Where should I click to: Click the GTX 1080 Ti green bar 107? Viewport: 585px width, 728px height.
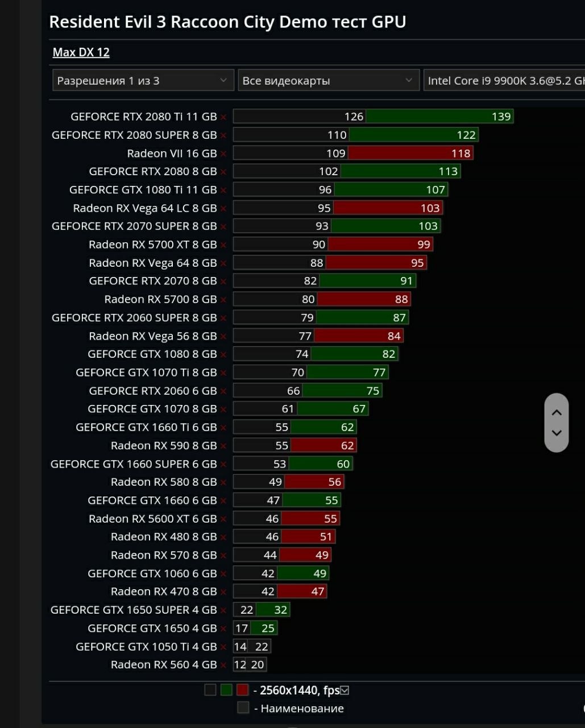point(391,190)
